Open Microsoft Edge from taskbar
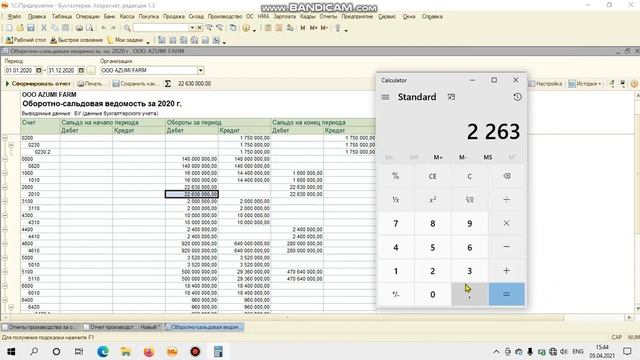Viewport: 640px width, 360px height. point(103,351)
